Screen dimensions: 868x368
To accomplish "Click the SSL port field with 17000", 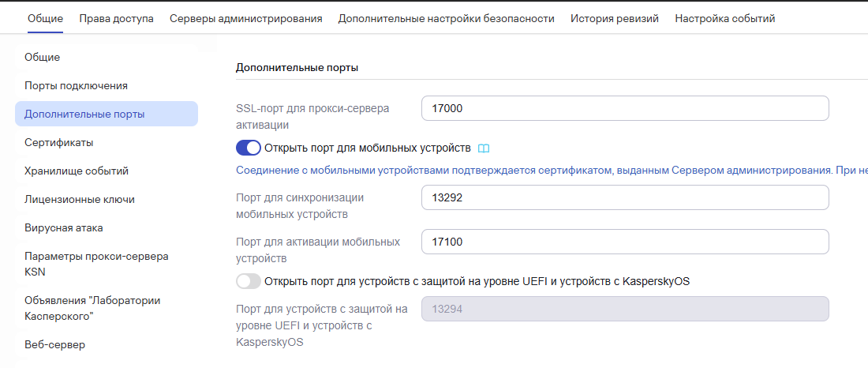I will point(625,108).
